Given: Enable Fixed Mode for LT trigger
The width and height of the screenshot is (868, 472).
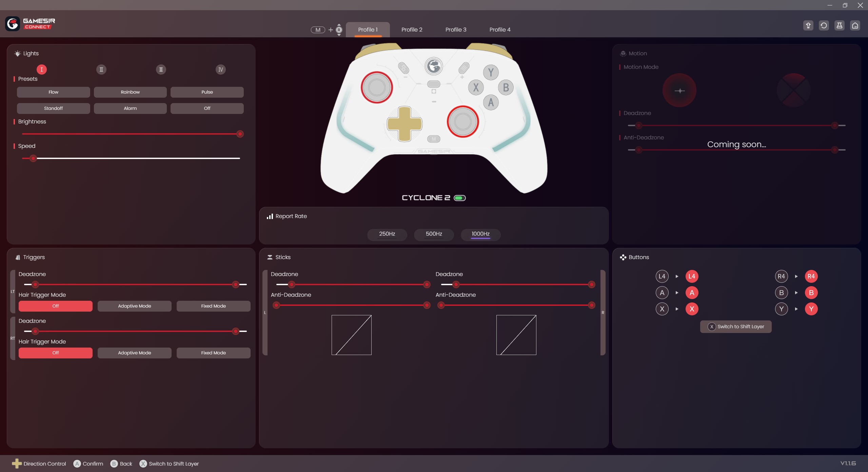Looking at the screenshot, I should point(214,306).
